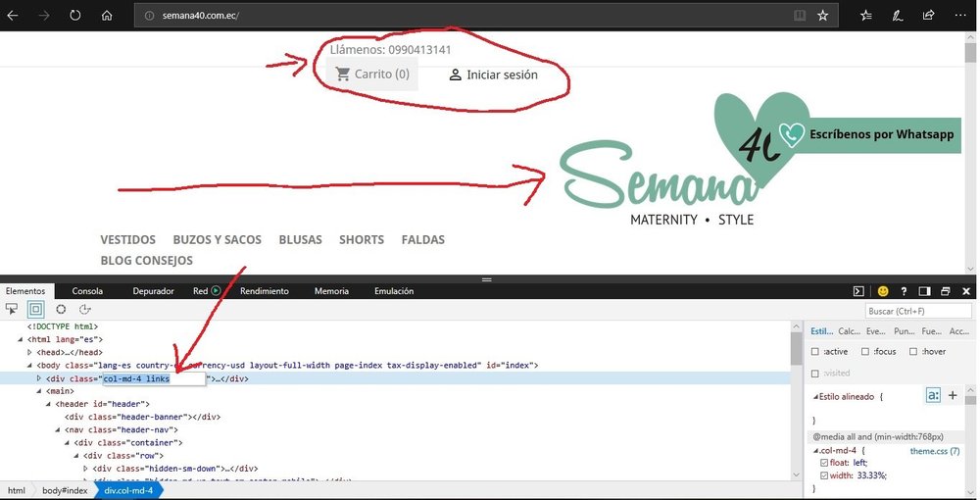Uncheck the width: 33.33% property

(x=824, y=475)
